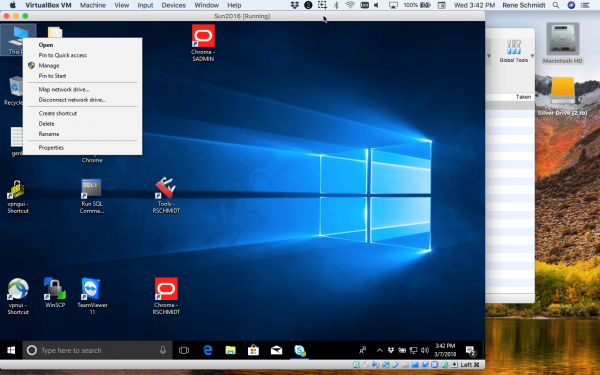
Task: Select vpnui - Shortcut desktop icon
Action: click(x=18, y=297)
